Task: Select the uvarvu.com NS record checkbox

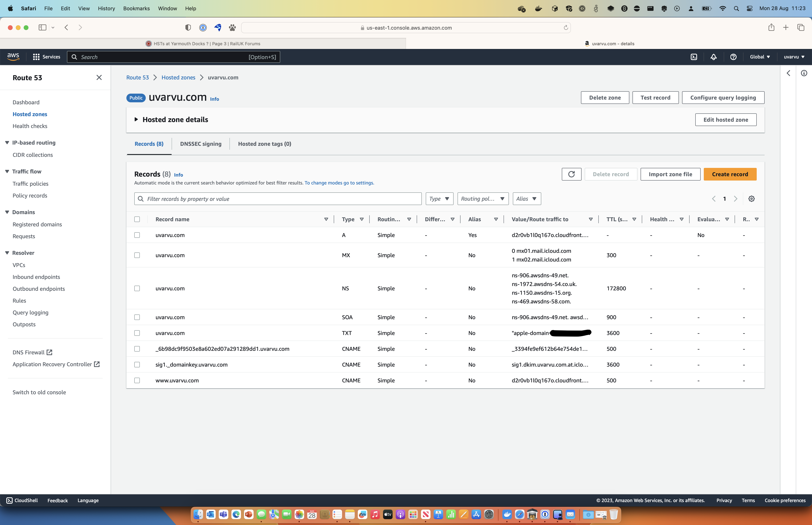Action: click(137, 288)
